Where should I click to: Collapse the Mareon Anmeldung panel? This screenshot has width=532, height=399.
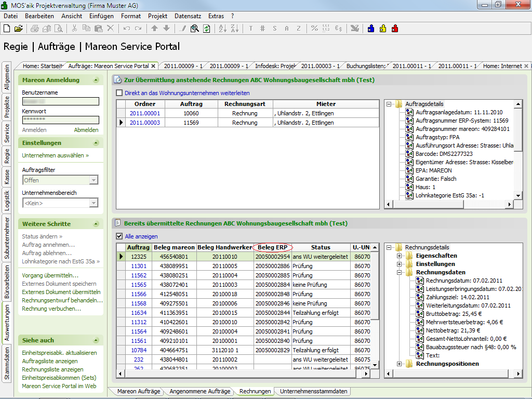click(x=96, y=81)
